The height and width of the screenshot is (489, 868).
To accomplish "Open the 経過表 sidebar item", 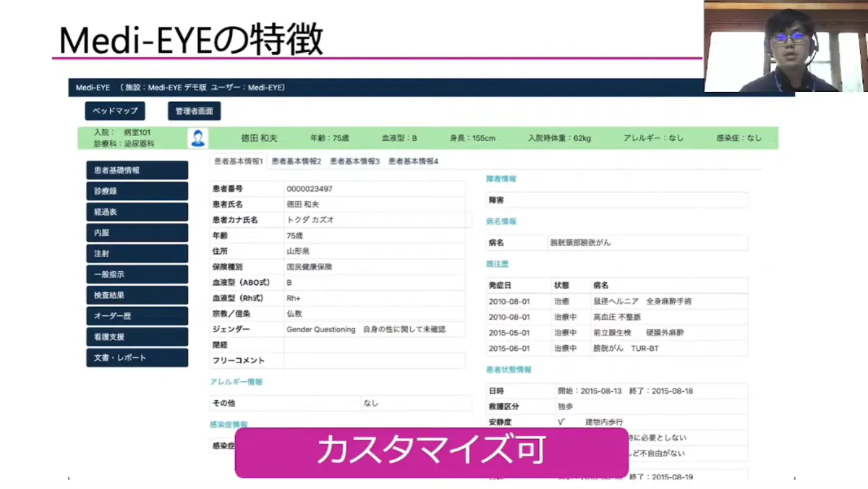I will [x=137, y=211].
